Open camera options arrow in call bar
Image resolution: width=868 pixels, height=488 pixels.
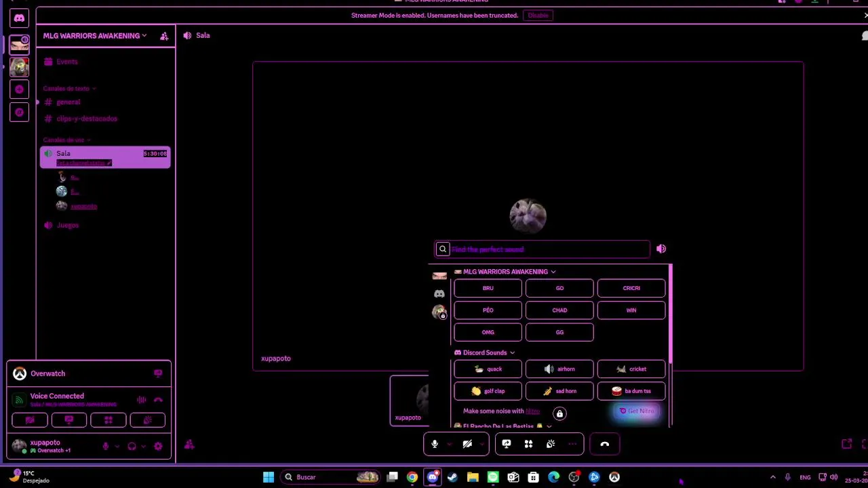481,445
